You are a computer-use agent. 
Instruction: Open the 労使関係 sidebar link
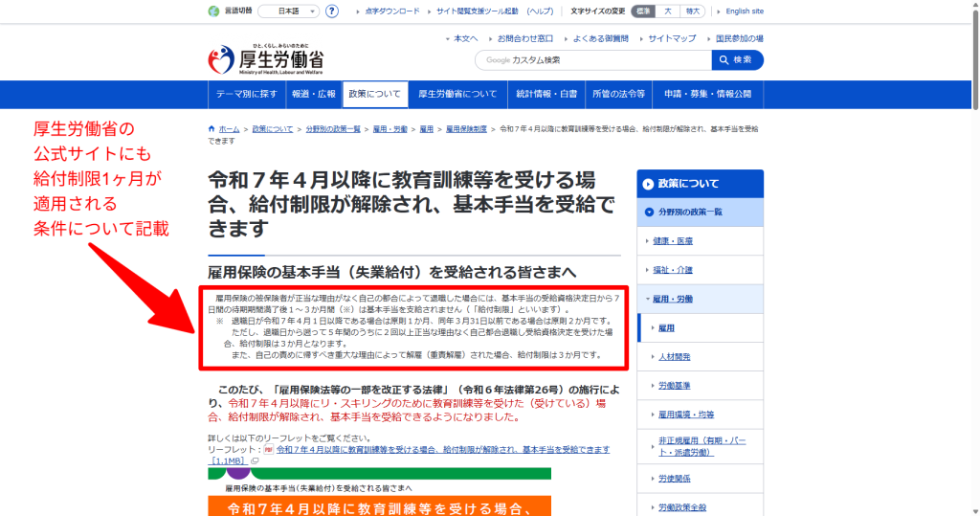[x=675, y=479]
